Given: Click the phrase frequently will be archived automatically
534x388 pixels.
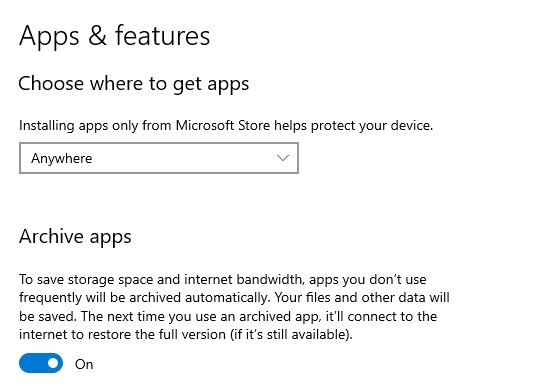Looking at the screenshot, I should pos(145,298).
